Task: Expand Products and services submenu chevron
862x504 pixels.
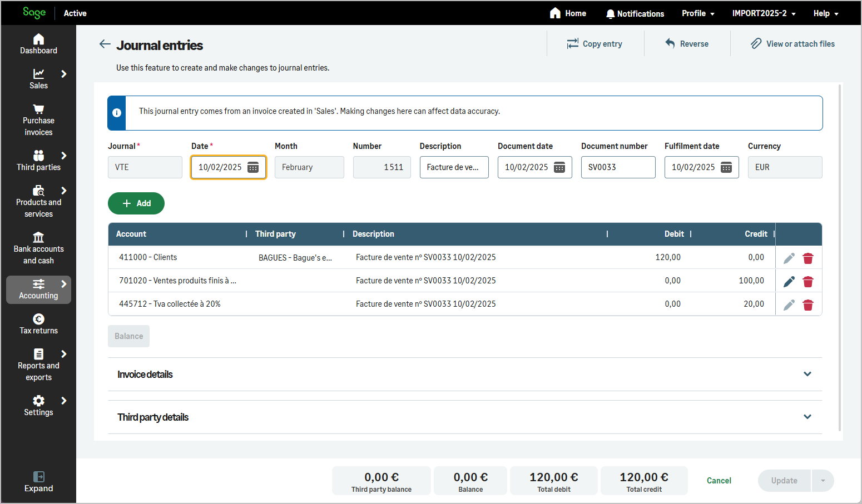Action: (x=64, y=191)
